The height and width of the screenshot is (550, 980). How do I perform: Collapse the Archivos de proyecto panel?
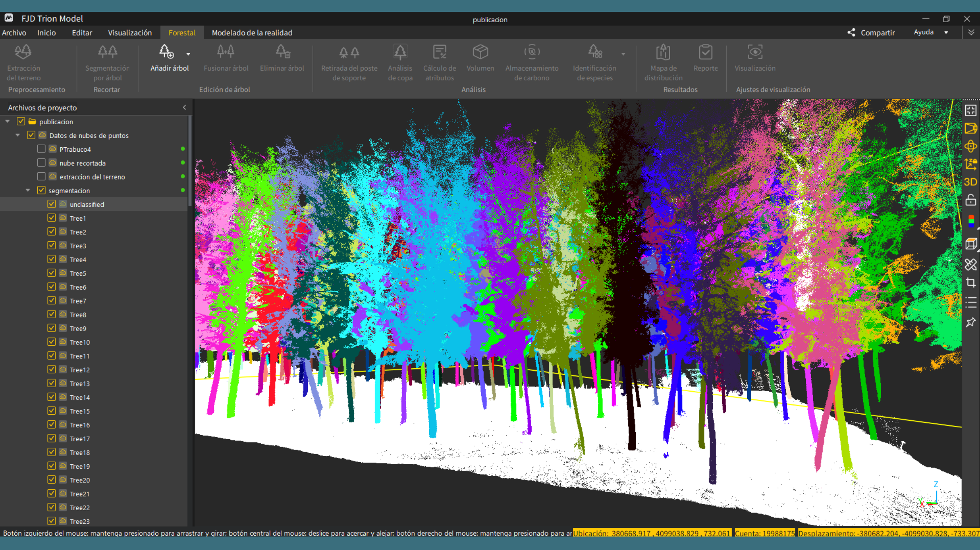[184, 107]
